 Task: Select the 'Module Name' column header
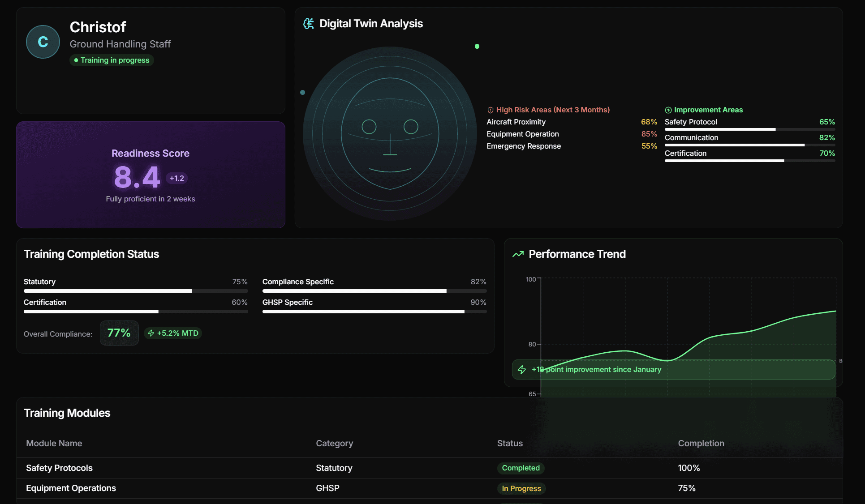point(54,443)
